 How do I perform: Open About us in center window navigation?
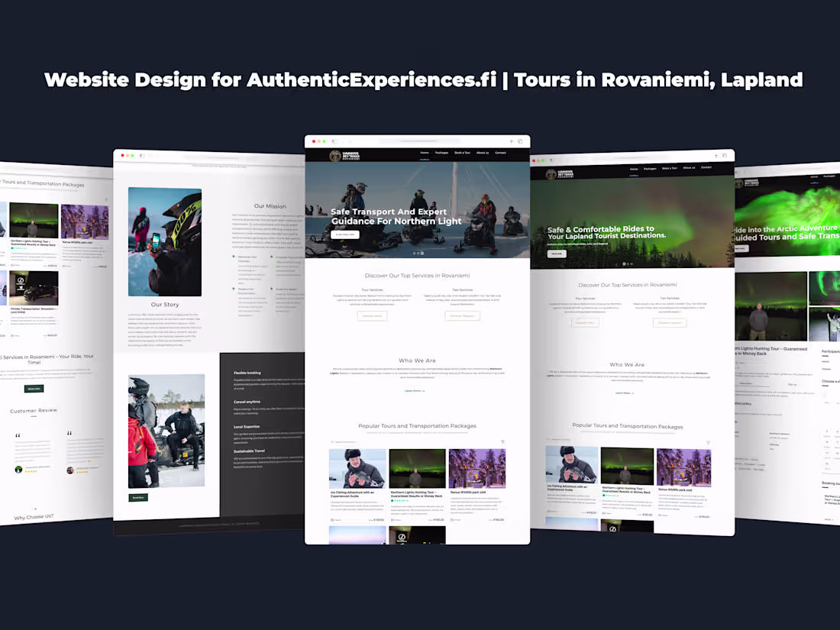483,153
